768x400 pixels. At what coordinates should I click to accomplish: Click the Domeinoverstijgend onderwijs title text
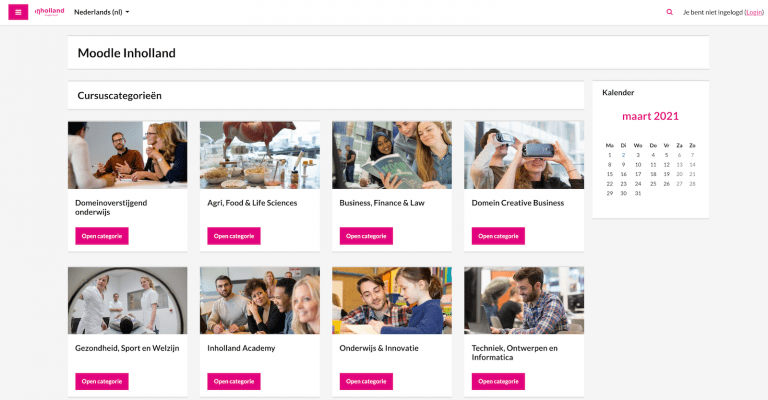tap(111, 207)
